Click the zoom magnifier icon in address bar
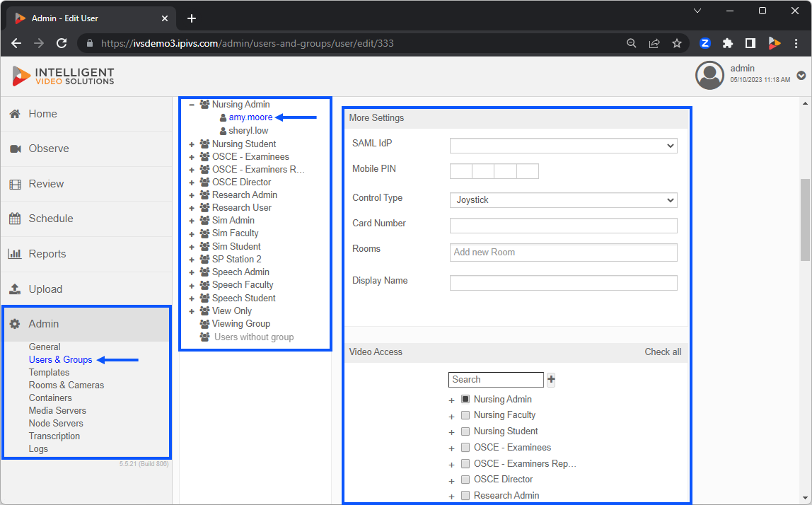 tap(631, 44)
